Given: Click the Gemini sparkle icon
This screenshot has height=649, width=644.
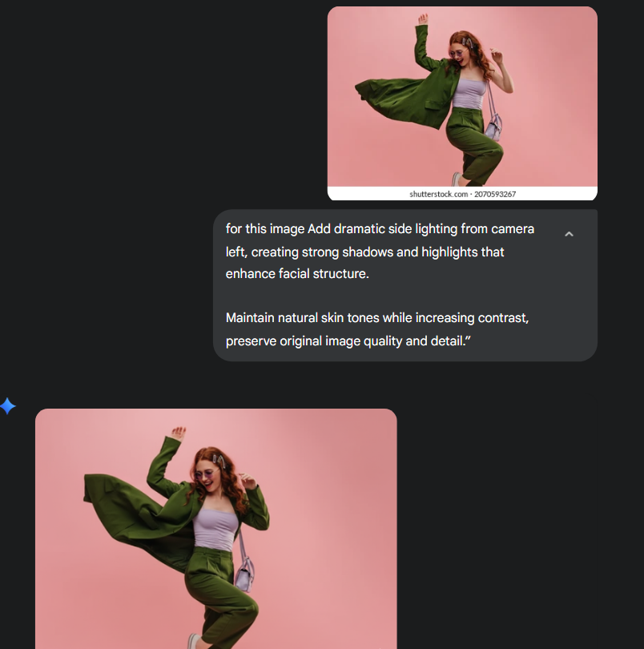Looking at the screenshot, I should [x=8, y=406].
